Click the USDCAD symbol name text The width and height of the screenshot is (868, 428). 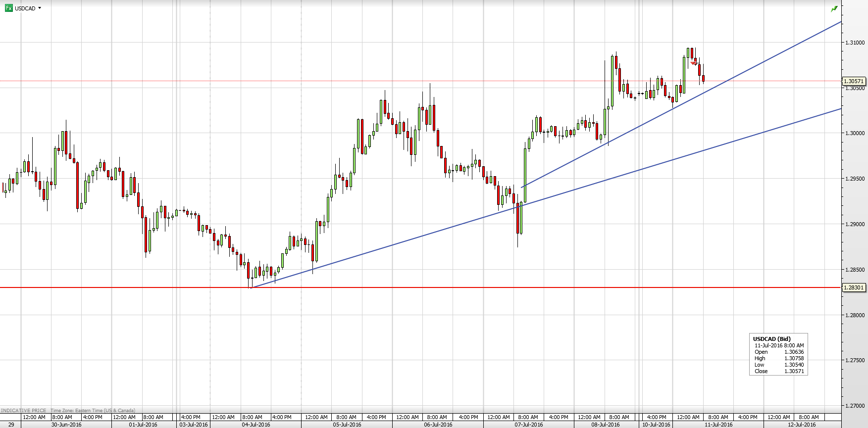pyautogui.click(x=25, y=8)
